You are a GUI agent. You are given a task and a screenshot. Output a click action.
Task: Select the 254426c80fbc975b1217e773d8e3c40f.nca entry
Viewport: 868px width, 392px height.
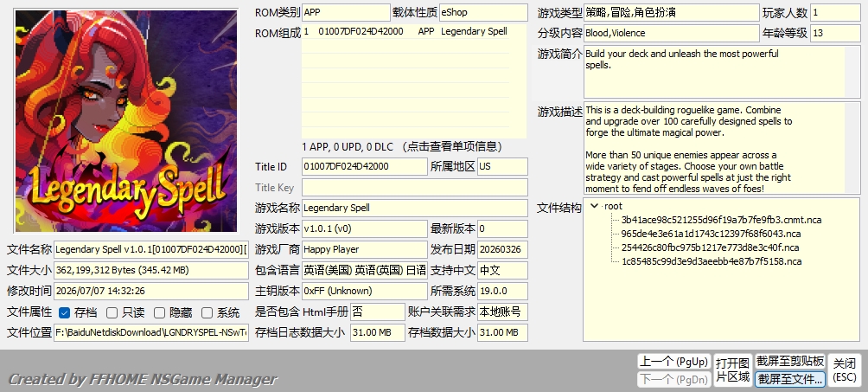coord(710,247)
